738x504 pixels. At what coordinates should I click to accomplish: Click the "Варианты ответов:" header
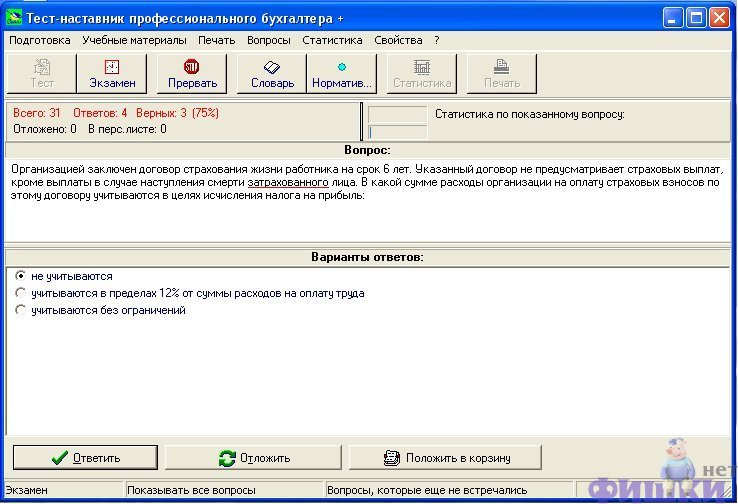[367, 257]
